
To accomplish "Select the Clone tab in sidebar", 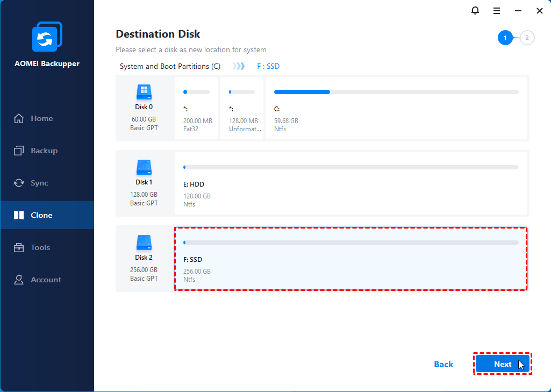I will point(41,215).
